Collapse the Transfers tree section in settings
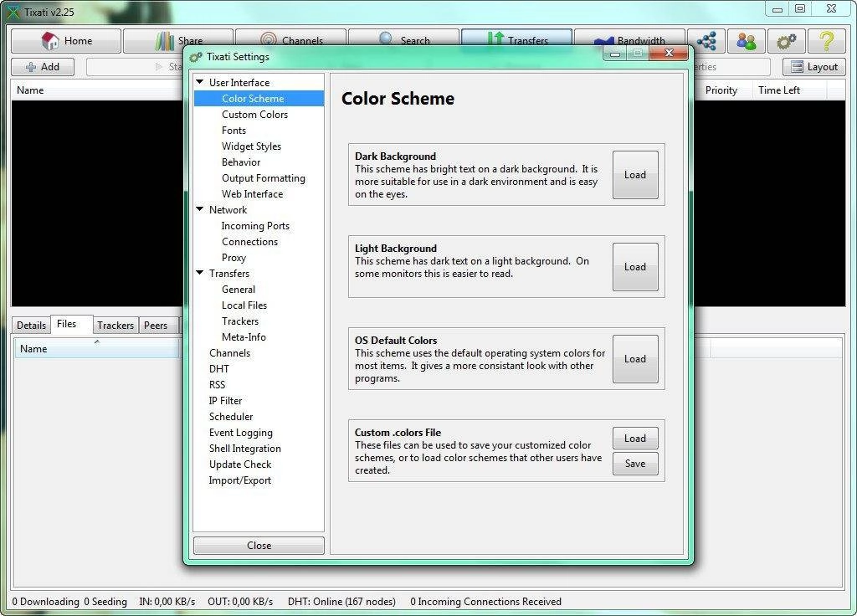The height and width of the screenshot is (616, 857). pyautogui.click(x=200, y=273)
